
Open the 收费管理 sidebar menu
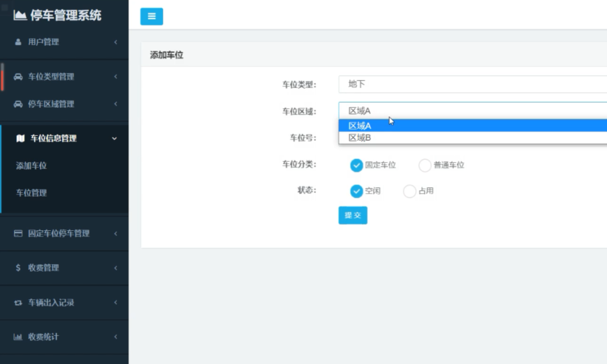(x=64, y=268)
